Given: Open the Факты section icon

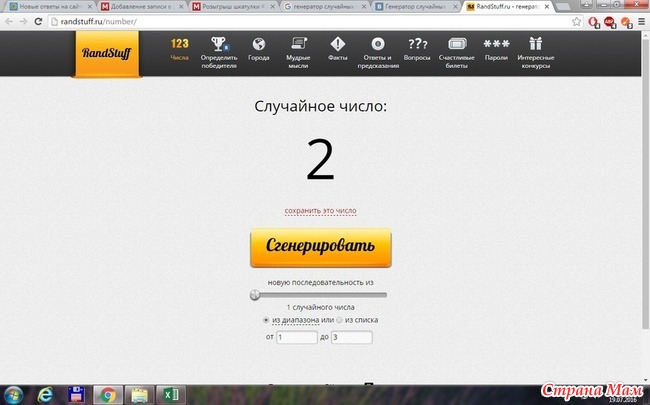Looking at the screenshot, I should 338,45.
